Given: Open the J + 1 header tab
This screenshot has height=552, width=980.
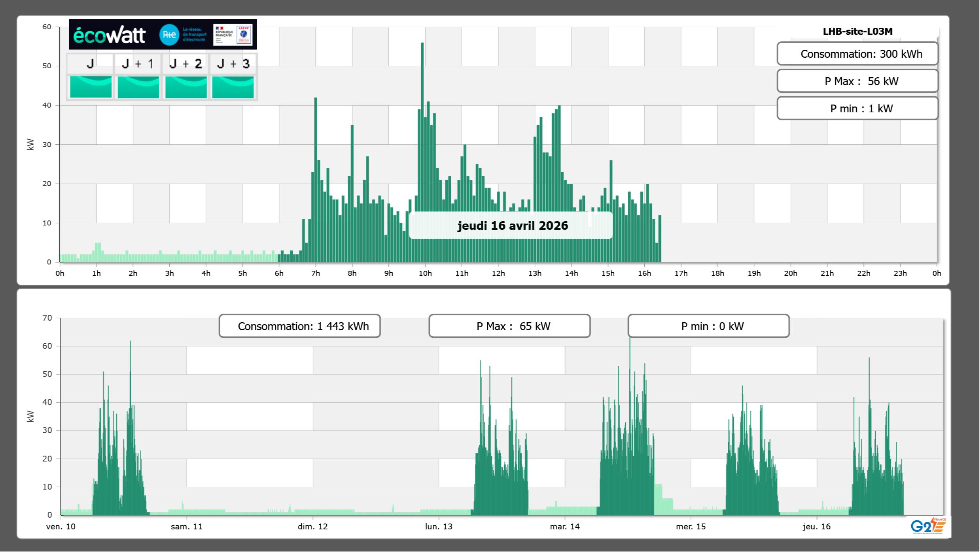Looking at the screenshot, I should coord(137,64).
